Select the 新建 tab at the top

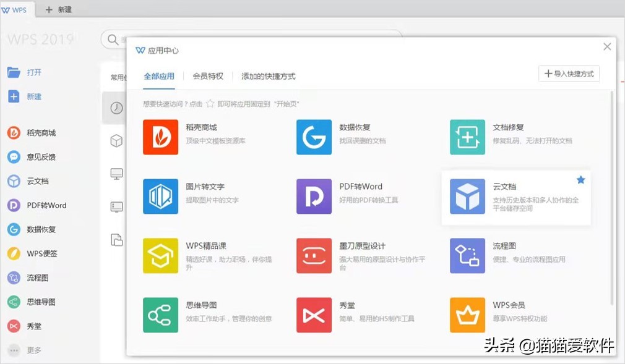point(60,9)
